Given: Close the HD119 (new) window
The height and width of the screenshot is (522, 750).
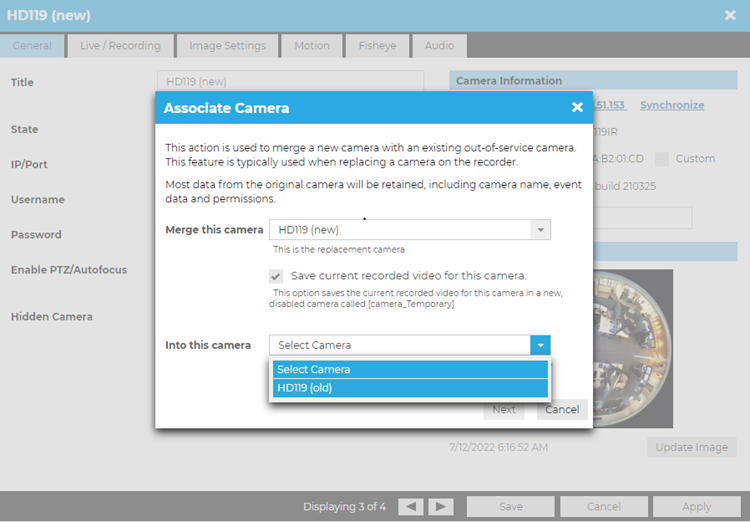Looking at the screenshot, I should point(730,15).
